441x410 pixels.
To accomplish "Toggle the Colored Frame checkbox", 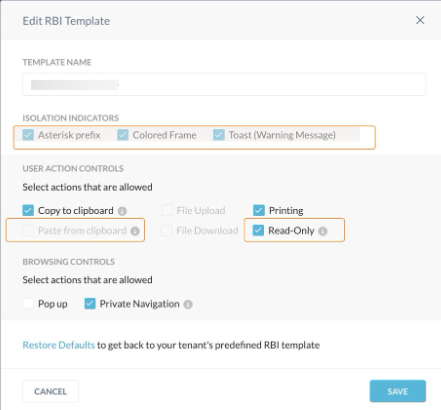I will click(123, 135).
